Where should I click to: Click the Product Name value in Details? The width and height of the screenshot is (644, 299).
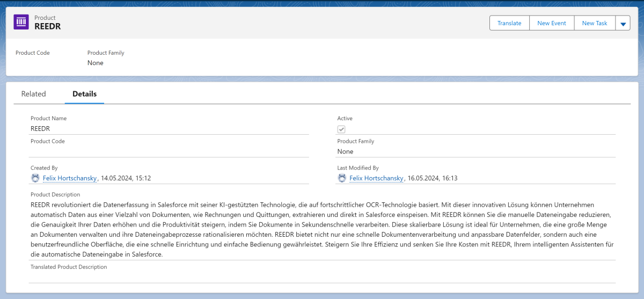pos(40,129)
